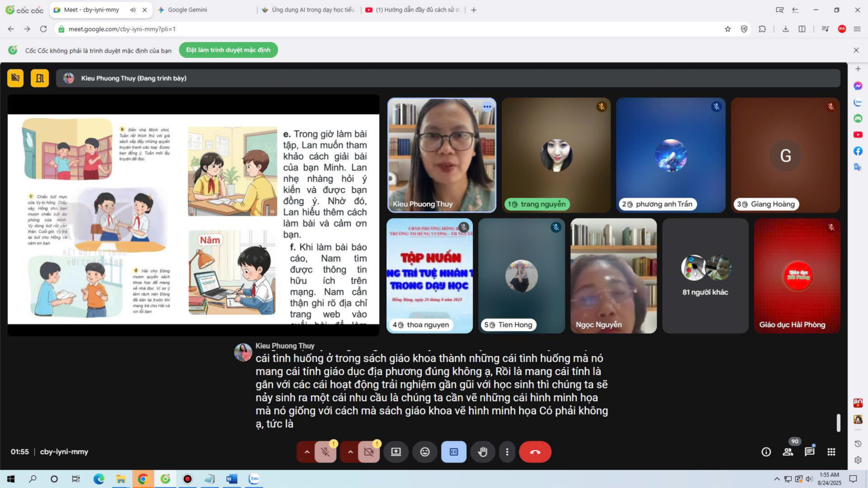Viewport: 868px width, 488px height.
Task: Open meeting details info icon
Action: click(x=766, y=452)
